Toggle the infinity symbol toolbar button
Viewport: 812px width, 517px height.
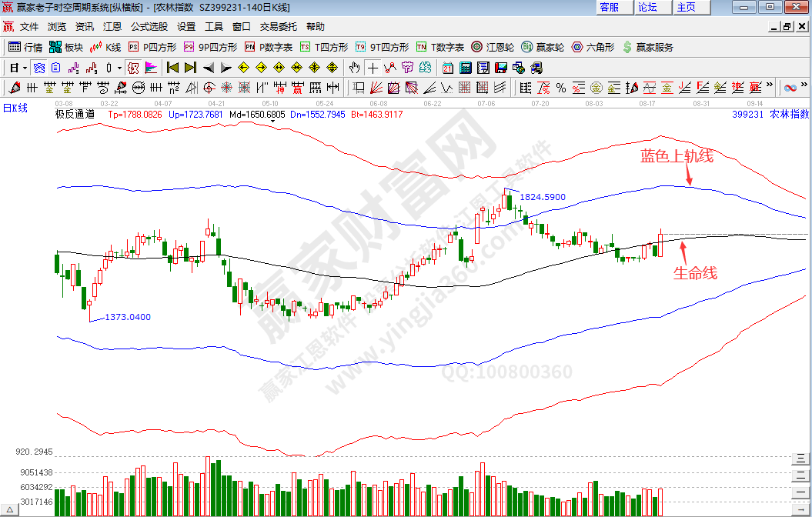point(790,87)
